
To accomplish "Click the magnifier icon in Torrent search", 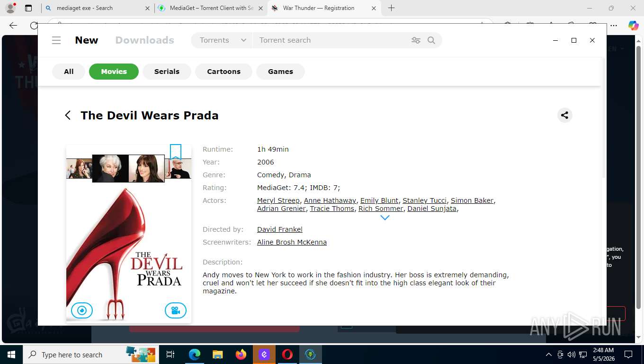I will coord(431,40).
